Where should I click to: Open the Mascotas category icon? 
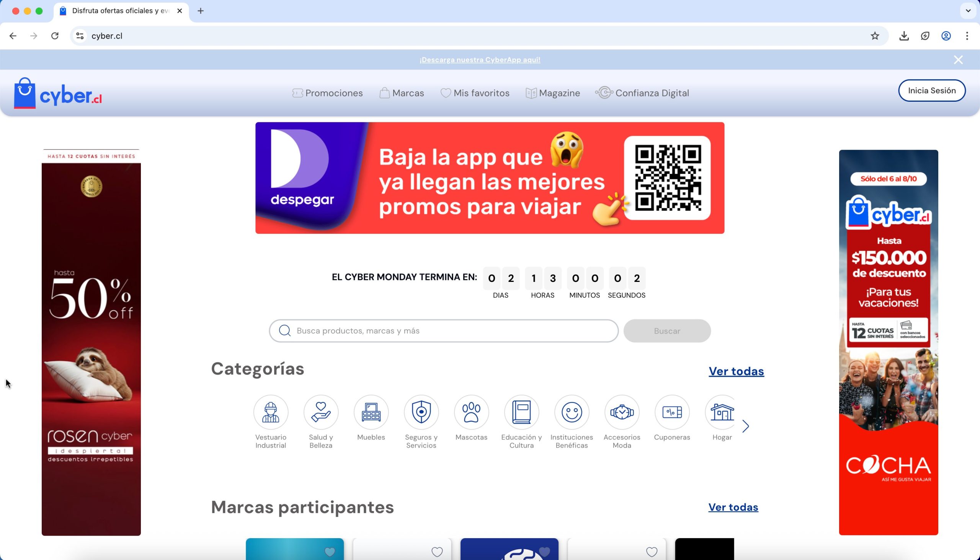point(471,412)
